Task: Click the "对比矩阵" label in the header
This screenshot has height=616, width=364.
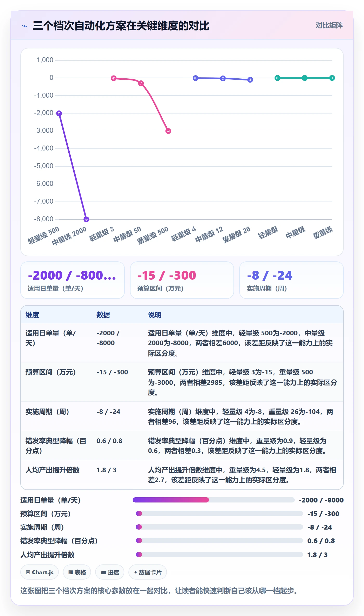Action: 329,26
